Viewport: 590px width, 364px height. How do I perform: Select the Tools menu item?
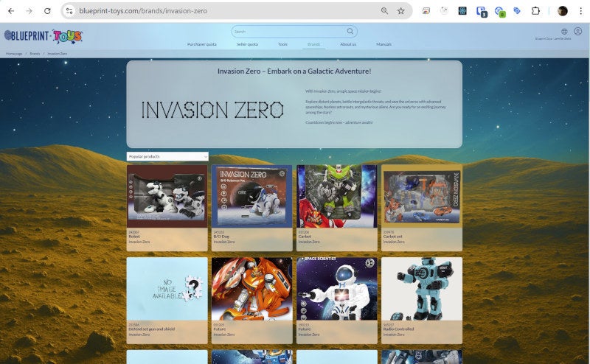pos(282,44)
